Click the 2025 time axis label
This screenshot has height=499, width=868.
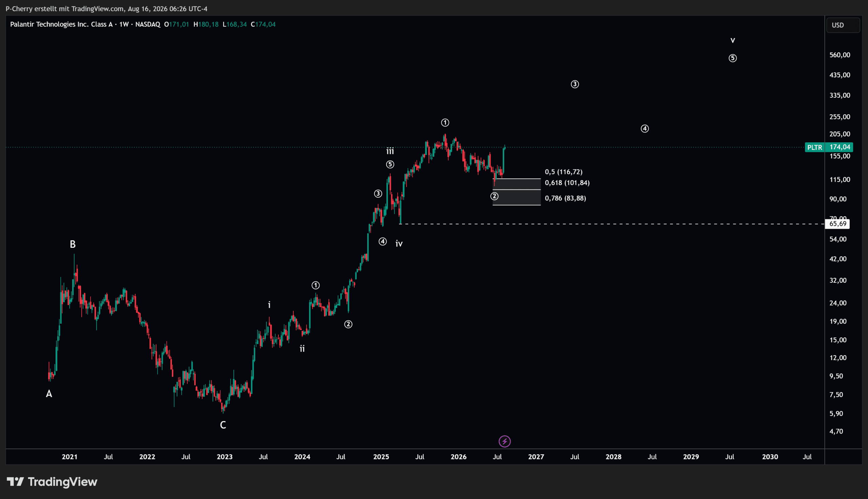381,457
